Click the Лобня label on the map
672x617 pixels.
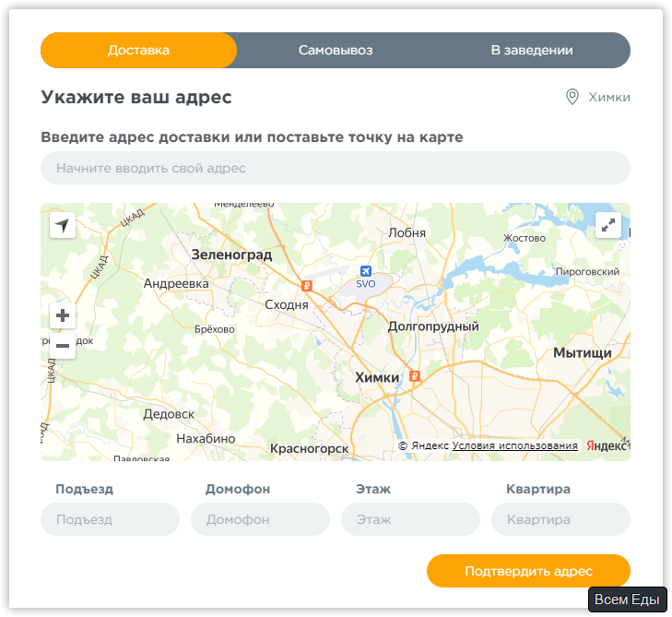(x=407, y=232)
